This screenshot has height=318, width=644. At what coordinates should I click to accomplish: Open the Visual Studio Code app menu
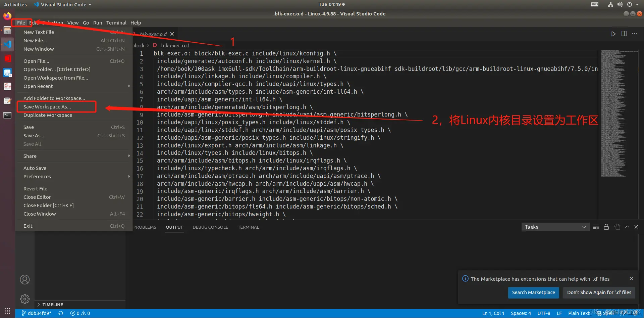[63, 4]
